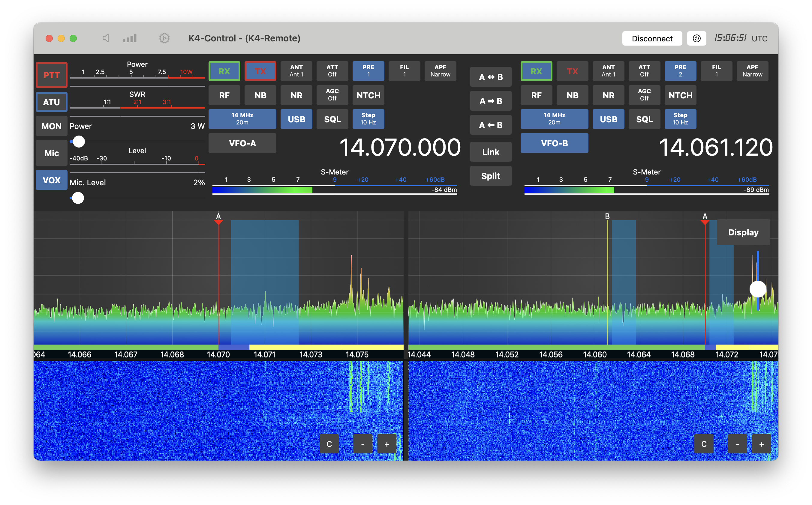Click VFO-B RF gain button
Viewport: 812px width, 505px height.
(536, 95)
